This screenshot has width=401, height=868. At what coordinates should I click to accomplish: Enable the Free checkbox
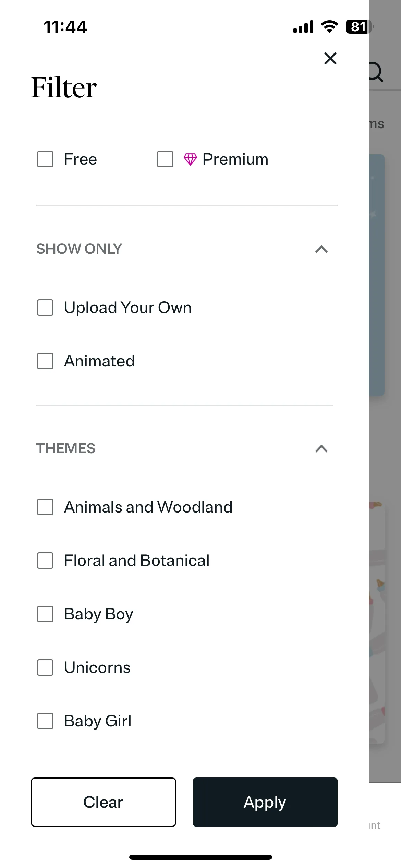(x=45, y=159)
